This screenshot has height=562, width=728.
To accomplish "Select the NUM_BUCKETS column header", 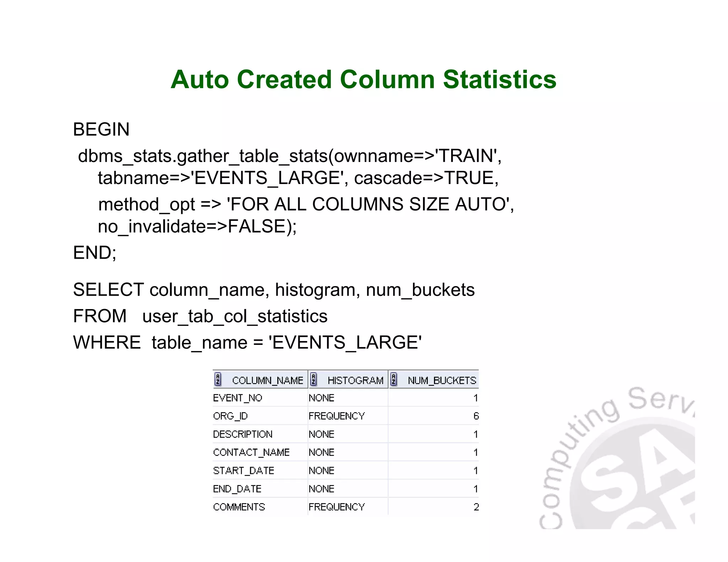I will coord(434,379).
